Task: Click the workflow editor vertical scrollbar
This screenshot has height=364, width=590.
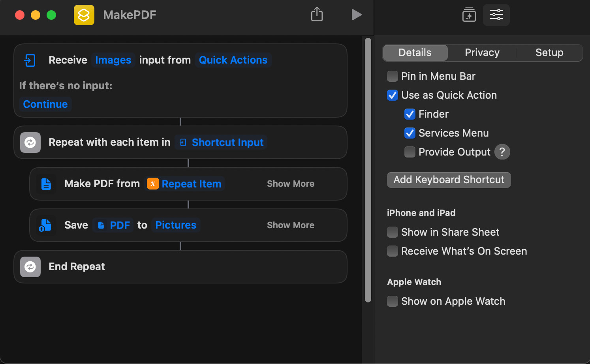Action: (368, 170)
